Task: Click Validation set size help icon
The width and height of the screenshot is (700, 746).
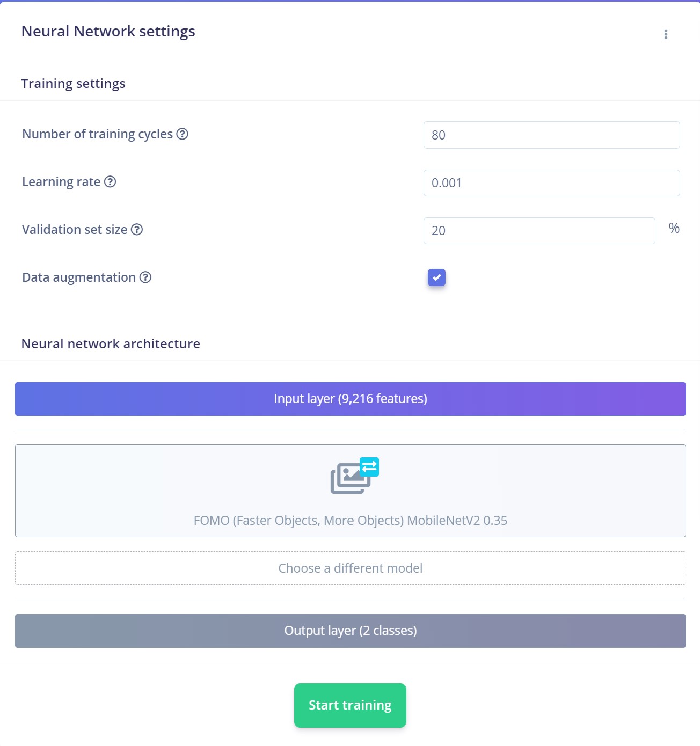Action: click(137, 230)
